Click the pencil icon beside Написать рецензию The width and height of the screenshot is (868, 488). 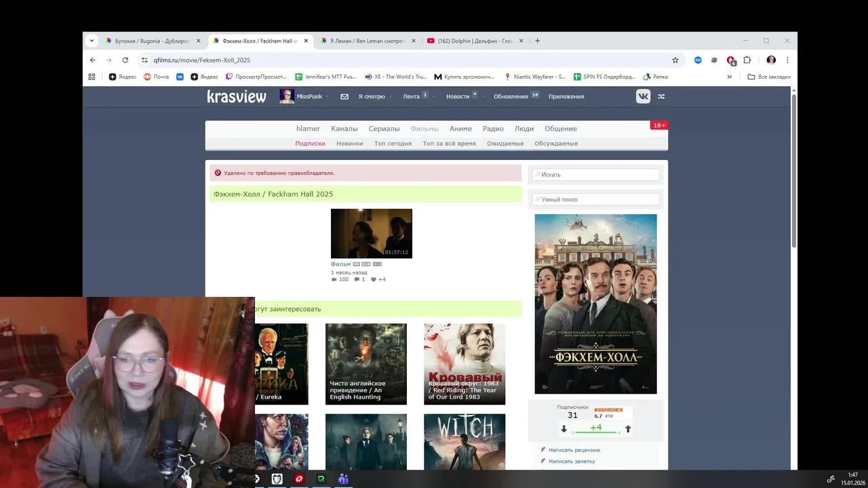[543, 450]
